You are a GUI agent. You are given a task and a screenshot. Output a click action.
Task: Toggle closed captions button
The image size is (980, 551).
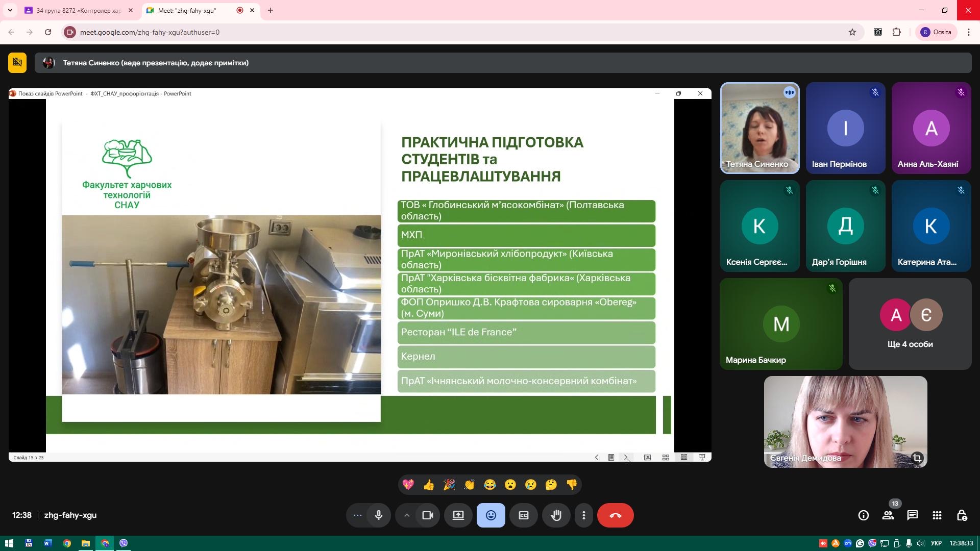click(524, 515)
